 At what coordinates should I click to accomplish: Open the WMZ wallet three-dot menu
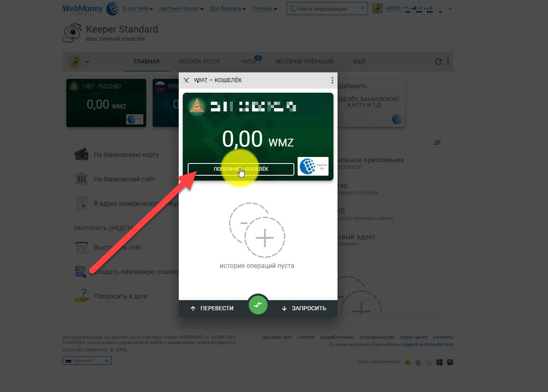coord(332,80)
